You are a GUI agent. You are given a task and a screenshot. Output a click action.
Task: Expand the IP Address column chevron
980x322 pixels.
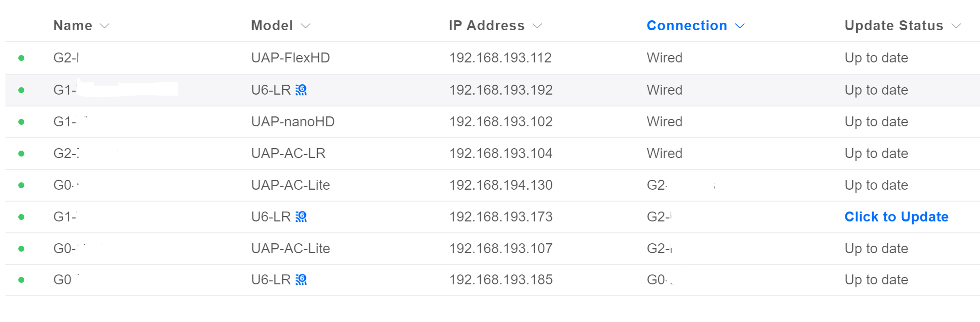point(537,26)
